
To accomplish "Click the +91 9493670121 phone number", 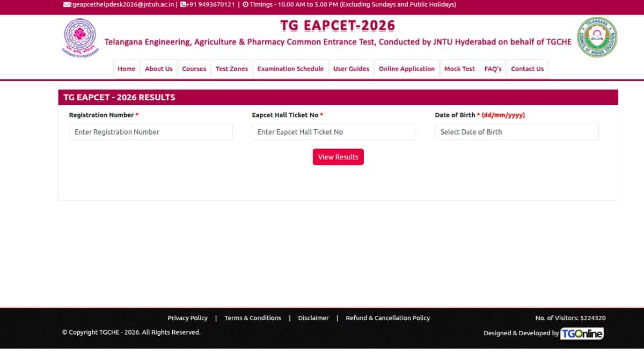I will (x=210, y=4).
